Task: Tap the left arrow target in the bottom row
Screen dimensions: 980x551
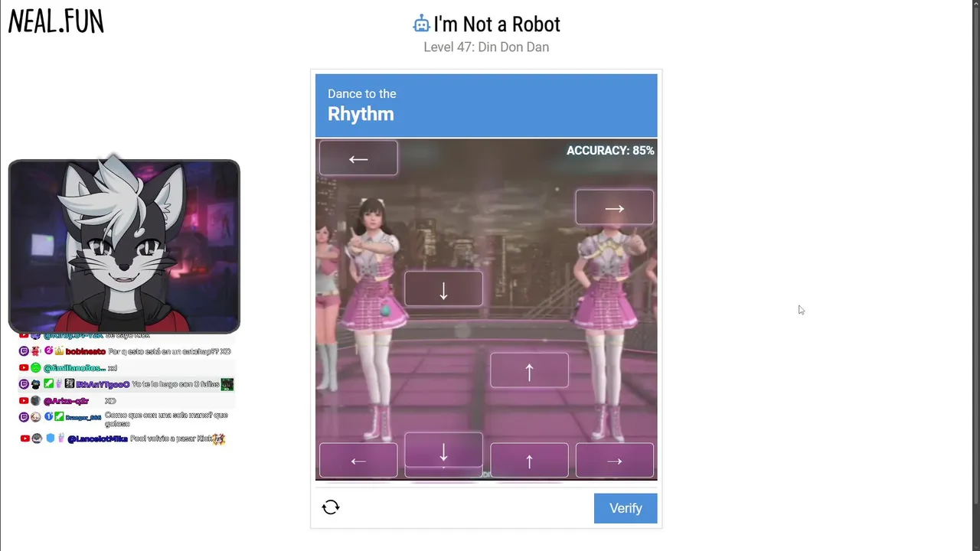Action: (358, 461)
